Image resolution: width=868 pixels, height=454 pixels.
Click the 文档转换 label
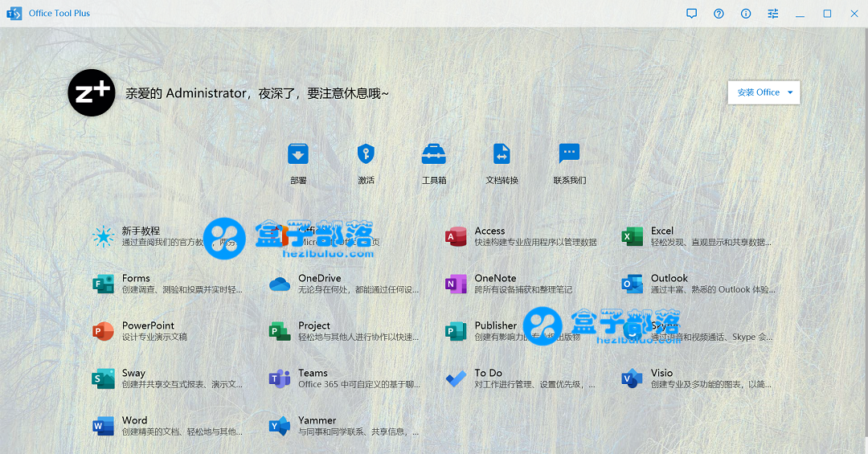502,181
